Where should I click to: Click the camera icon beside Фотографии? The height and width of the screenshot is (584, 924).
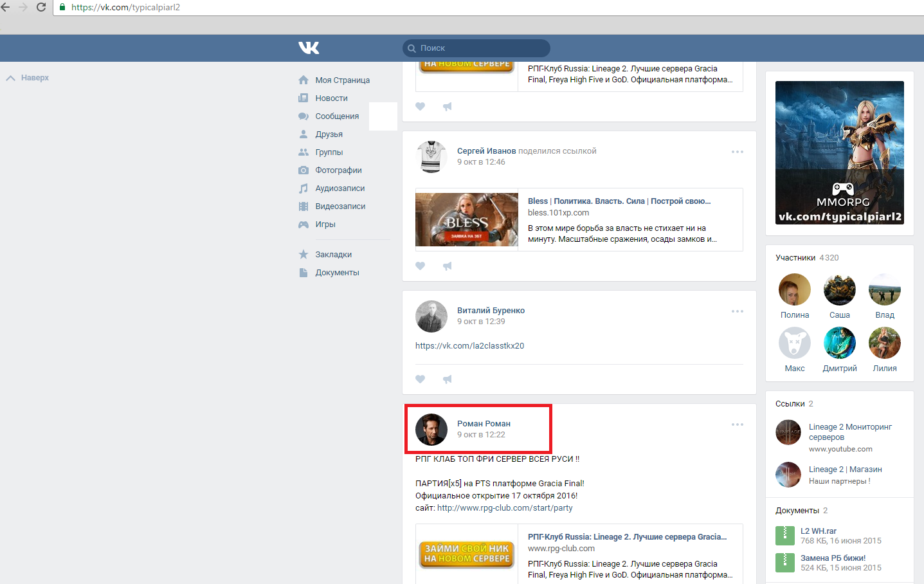click(x=303, y=170)
